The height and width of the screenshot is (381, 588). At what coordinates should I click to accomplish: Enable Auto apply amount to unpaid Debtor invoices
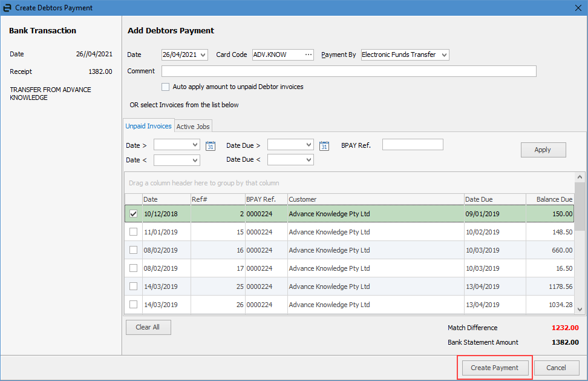pyautogui.click(x=166, y=87)
